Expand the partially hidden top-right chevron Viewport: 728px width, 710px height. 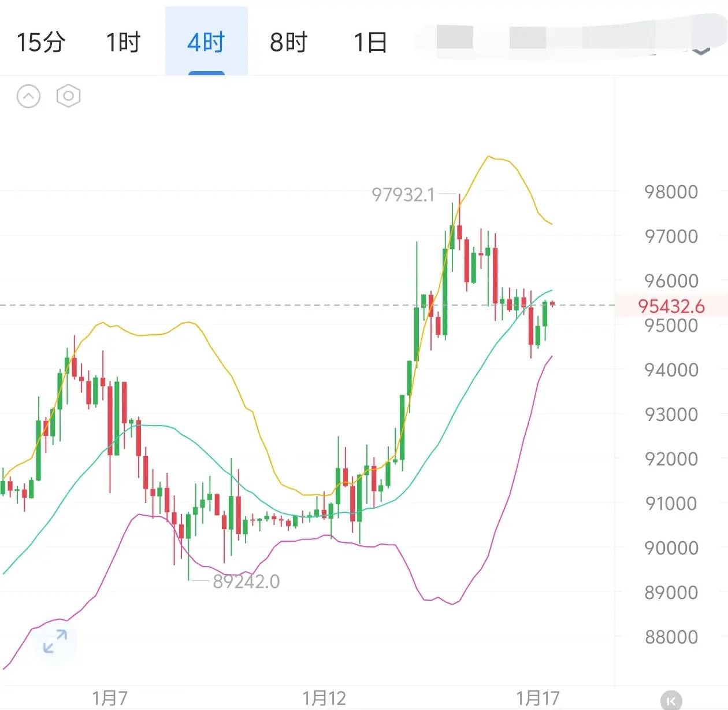[701, 50]
